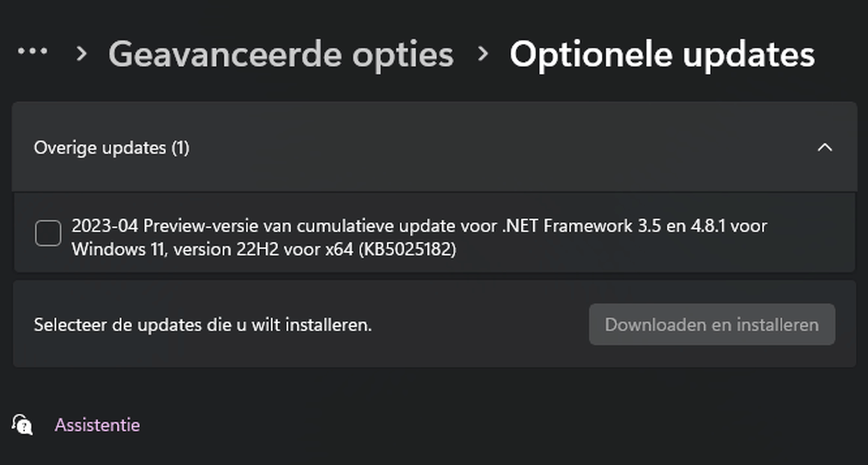The image size is (868, 465).
Task: Click the Optionele updates page title
Action: [x=662, y=54]
